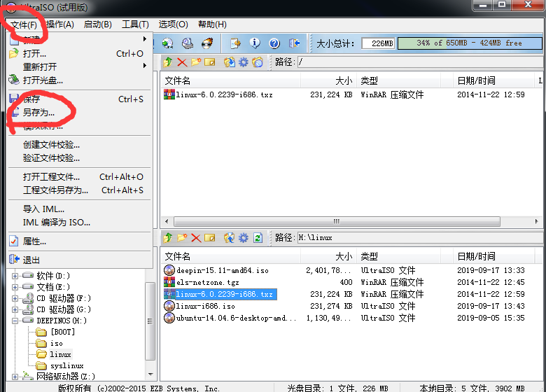The width and height of the screenshot is (546, 392).
Task: Collapse the DEEPINOS(H:) drive node
Action: click(15, 321)
